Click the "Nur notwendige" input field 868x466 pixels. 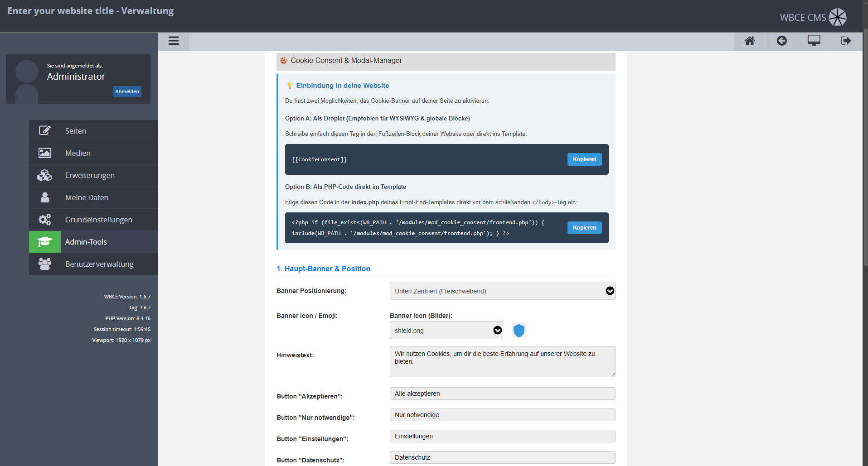(x=502, y=415)
